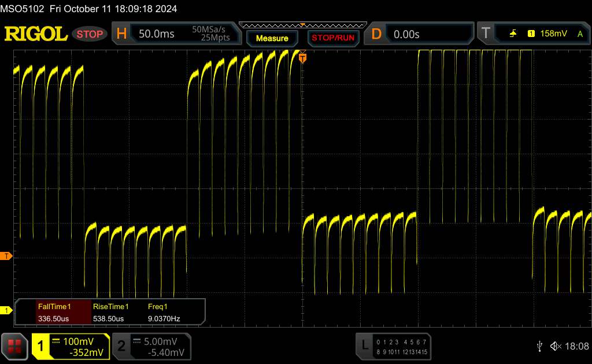The width and height of the screenshot is (592, 364).
Task: Open the horizontal timebase H icon
Action: point(121,34)
